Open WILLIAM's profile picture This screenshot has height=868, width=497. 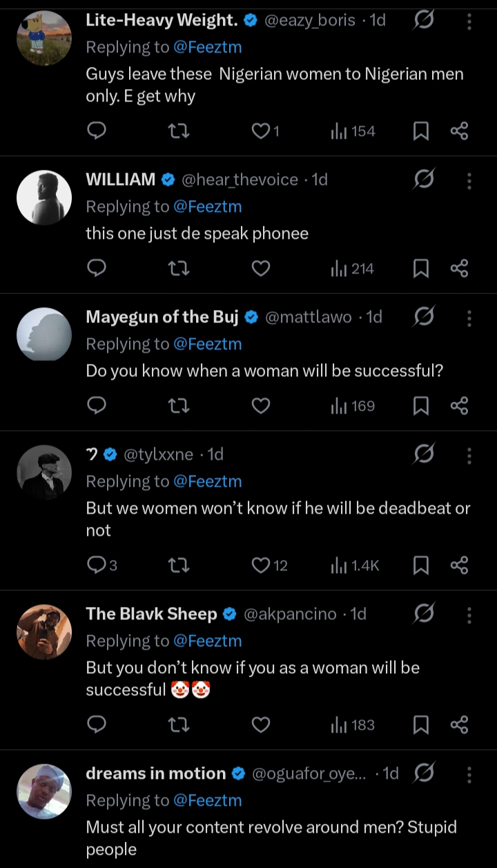coord(43,197)
